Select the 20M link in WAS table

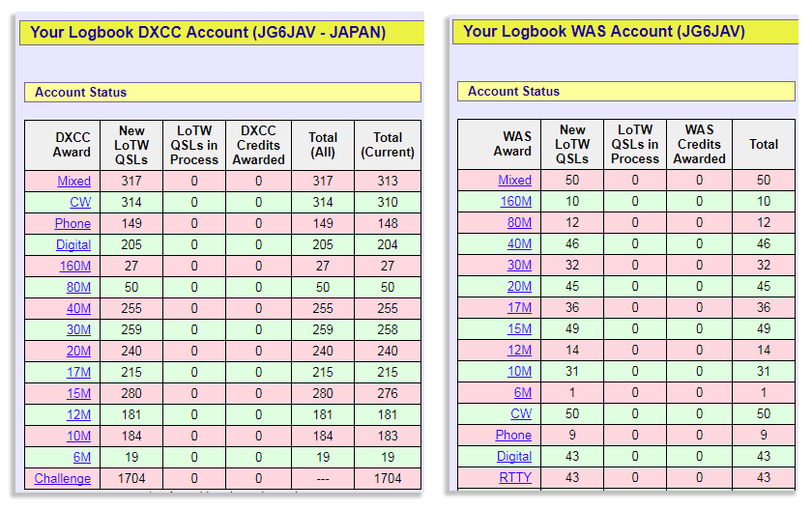519,286
